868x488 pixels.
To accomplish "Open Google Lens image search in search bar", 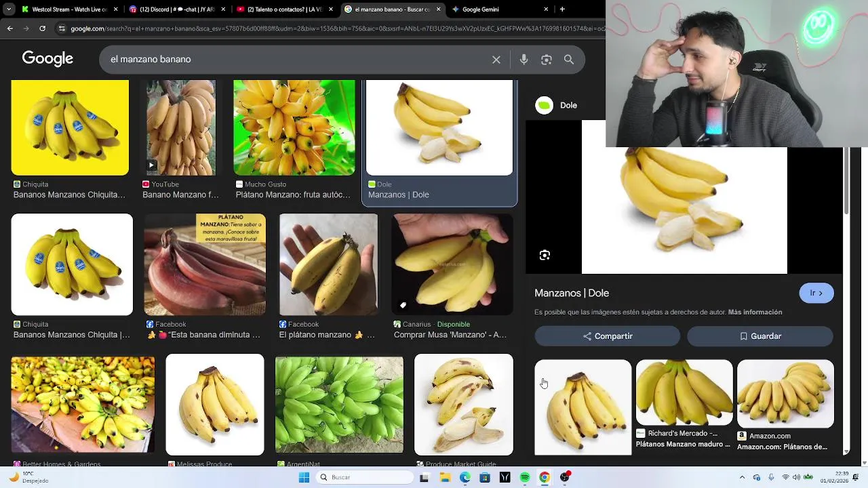I will click(x=547, y=60).
